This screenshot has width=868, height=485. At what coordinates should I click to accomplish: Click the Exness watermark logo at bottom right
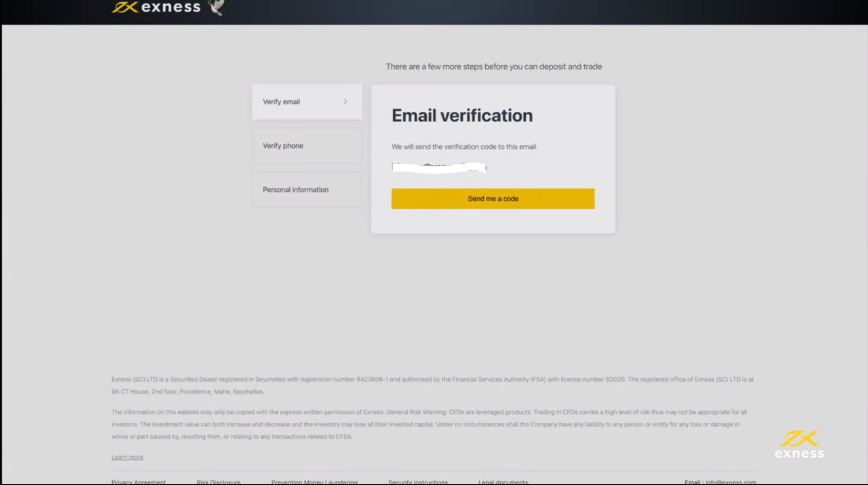coord(799,445)
